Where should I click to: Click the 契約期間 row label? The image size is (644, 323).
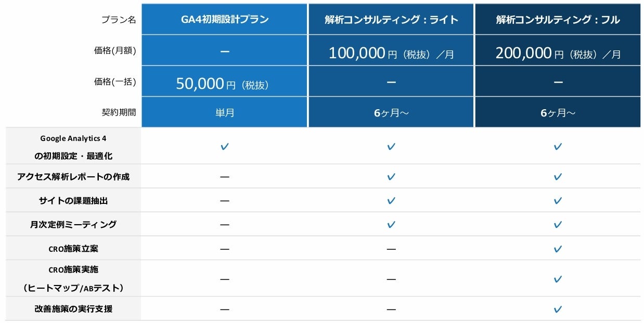pos(119,112)
